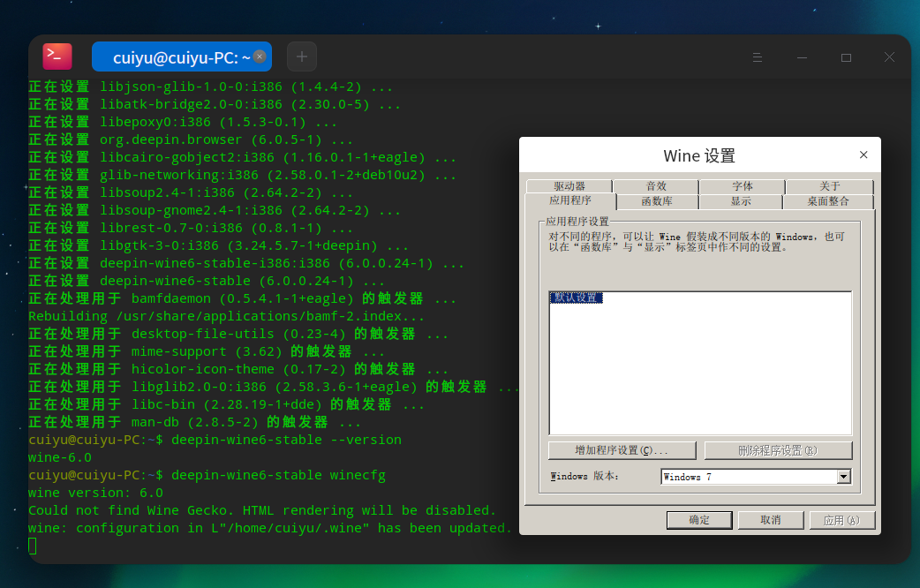This screenshot has height=588, width=920.
Task: Switch to the 驱动器 tab
Action: tap(569, 185)
